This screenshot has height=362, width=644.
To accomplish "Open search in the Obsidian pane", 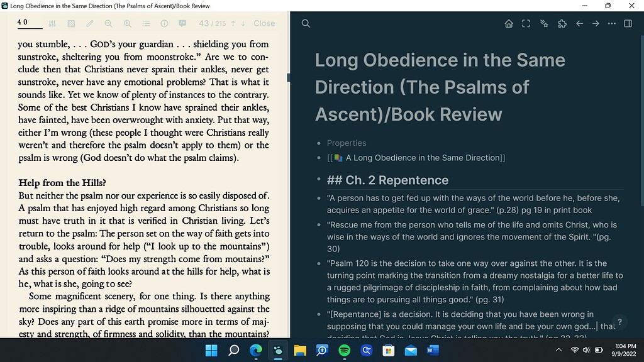I will 306,23.
